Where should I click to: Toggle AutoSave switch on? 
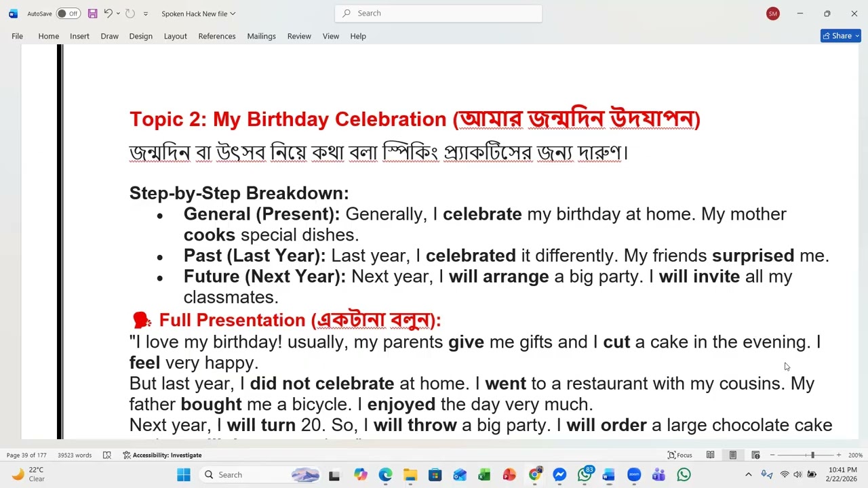(x=68, y=14)
